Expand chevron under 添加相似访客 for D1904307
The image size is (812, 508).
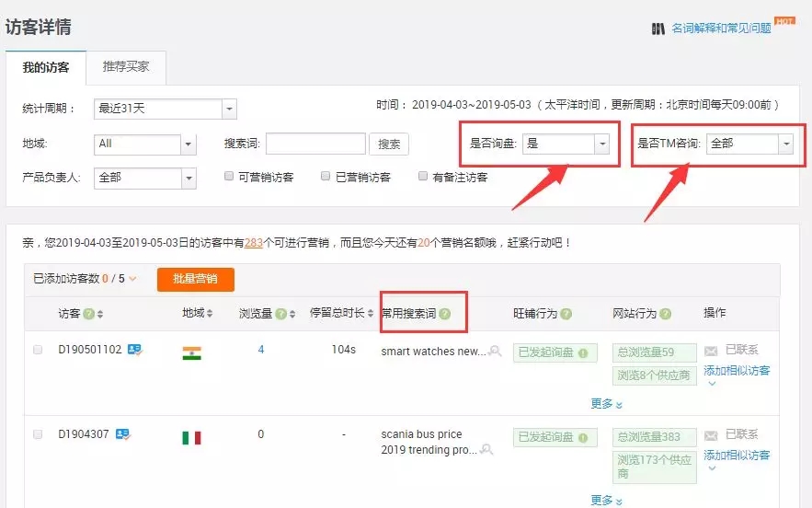pyautogui.click(x=712, y=468)
